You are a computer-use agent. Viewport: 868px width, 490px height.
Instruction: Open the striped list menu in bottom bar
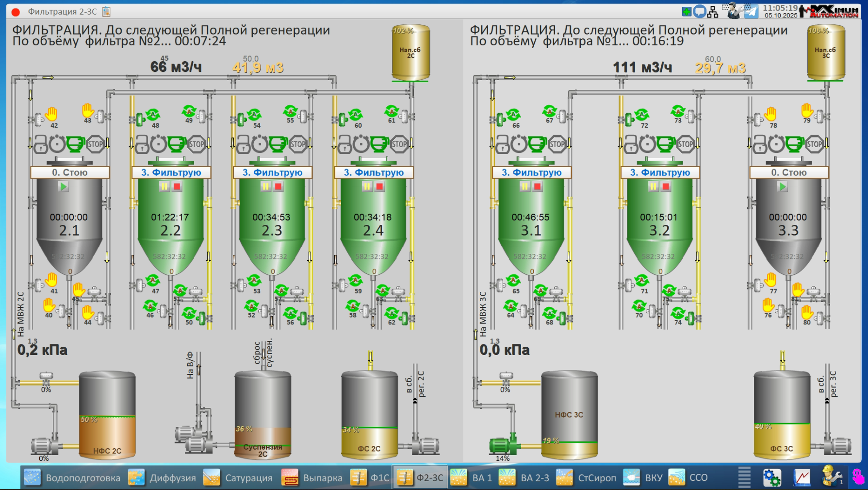pos(744,477)
